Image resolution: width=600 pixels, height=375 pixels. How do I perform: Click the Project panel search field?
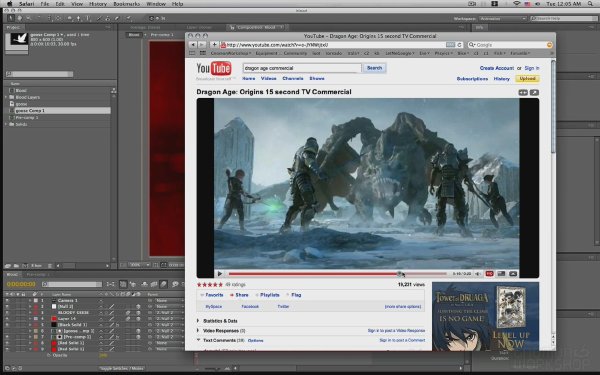coord(39,74)
